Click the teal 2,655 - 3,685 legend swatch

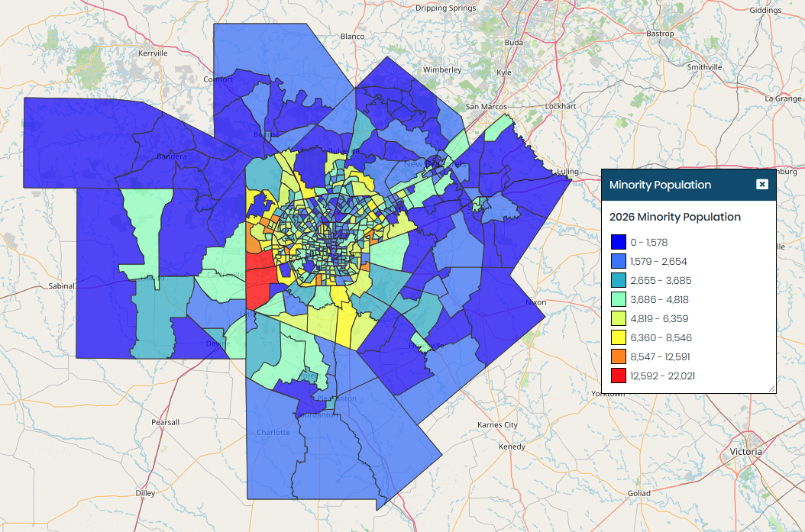coord(619,280)
